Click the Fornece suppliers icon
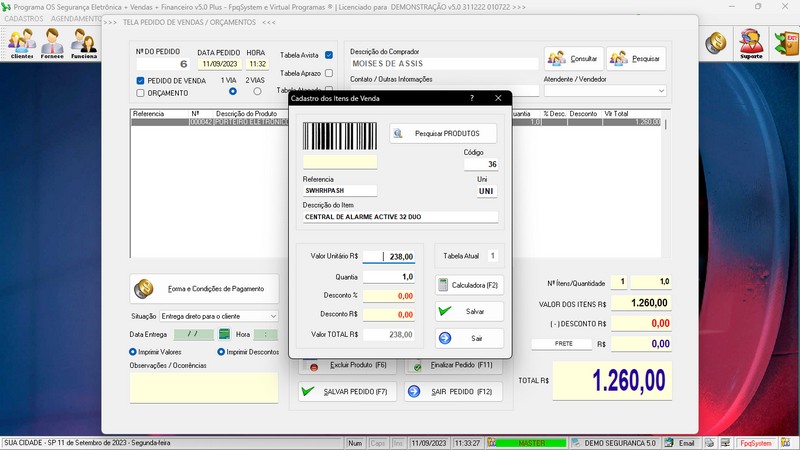This screenshot has width=800, height=450. [52, 43]
